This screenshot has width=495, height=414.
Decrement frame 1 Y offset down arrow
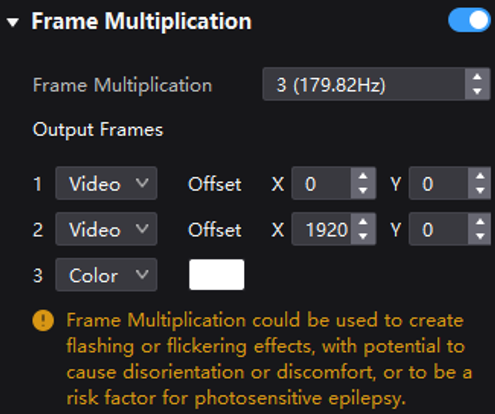pyautogui.click(x=480, y=191)
